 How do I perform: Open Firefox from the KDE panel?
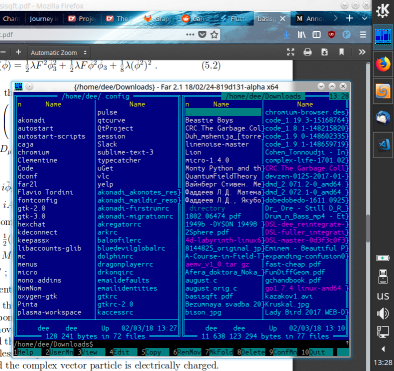[x=383, y=64]
